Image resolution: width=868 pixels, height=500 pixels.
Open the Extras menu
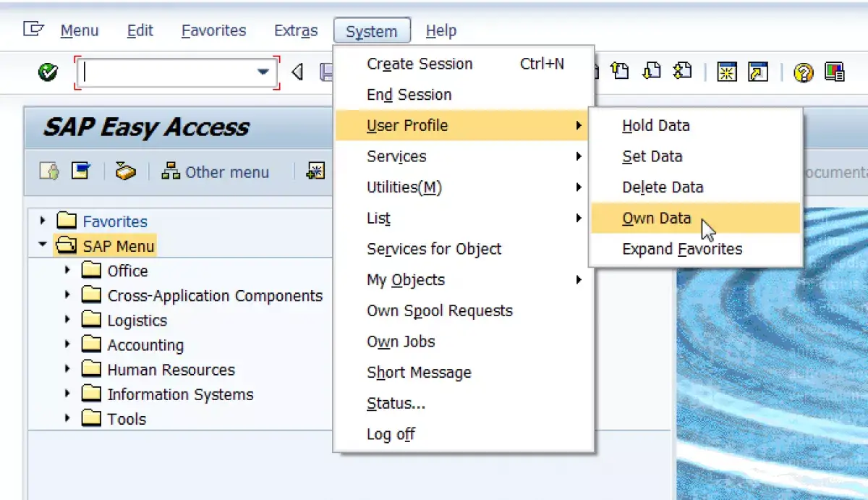296,30
